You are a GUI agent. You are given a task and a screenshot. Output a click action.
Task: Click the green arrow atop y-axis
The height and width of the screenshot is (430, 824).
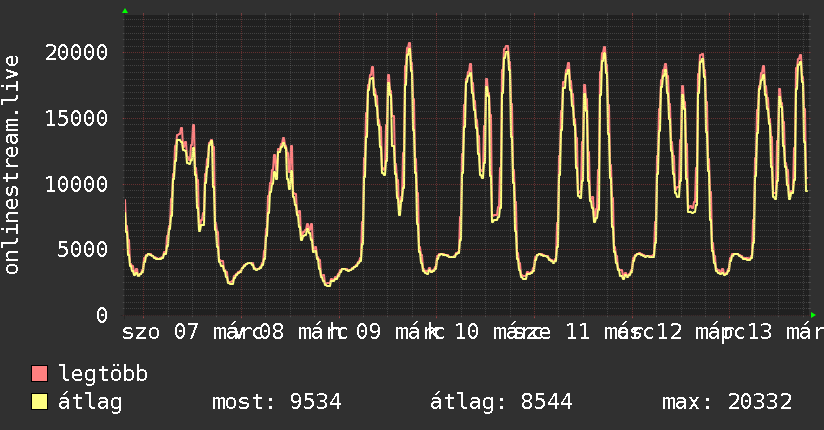[x=125, y=11]
